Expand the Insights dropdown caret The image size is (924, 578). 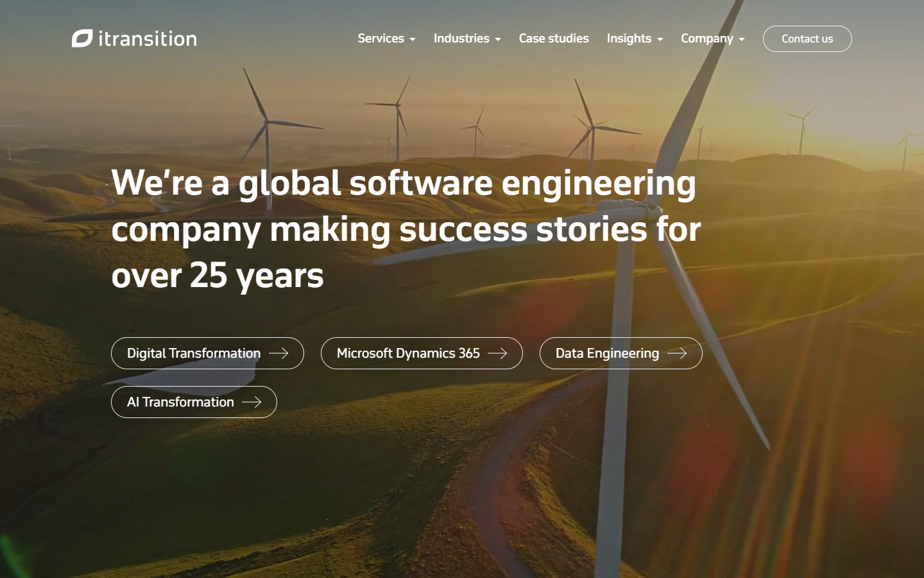[x=660, y=40]
